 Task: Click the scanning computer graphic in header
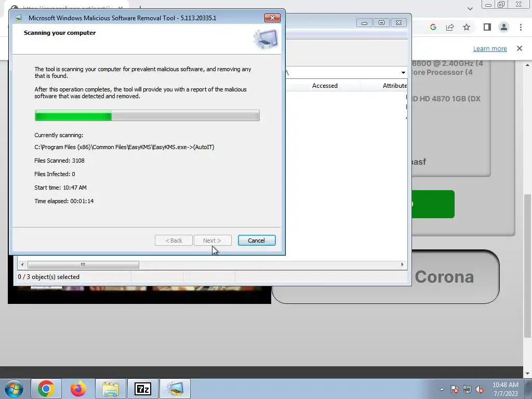[265, 39]
